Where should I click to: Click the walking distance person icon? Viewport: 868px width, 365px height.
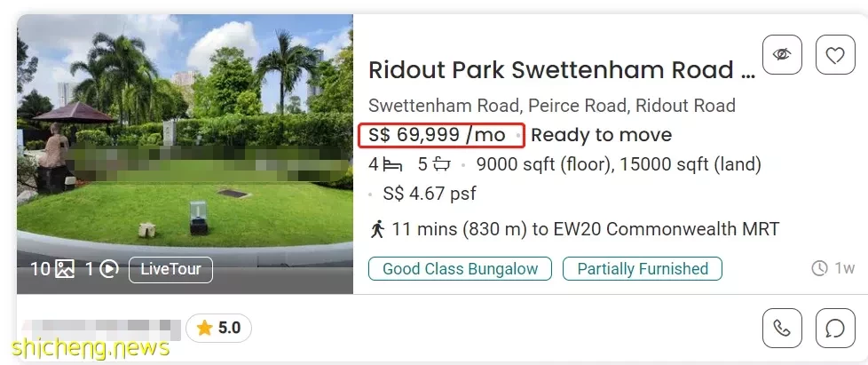pos(377,229)
